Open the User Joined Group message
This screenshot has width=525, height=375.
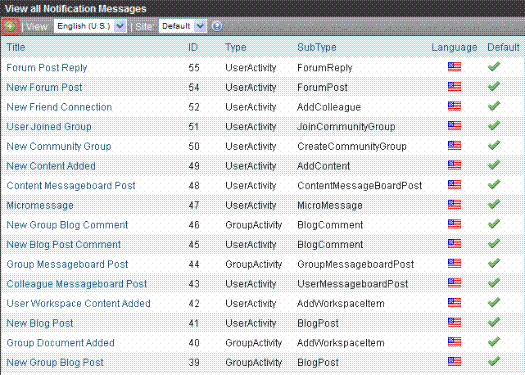click(49, 127)
